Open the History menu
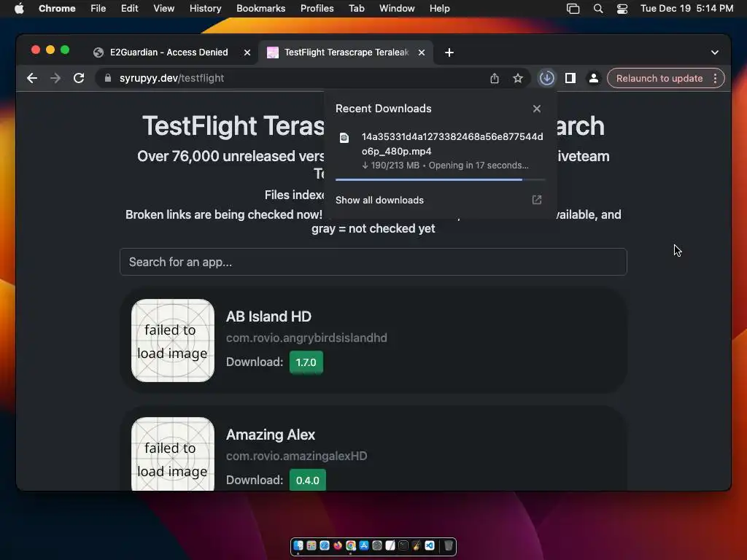Screen dimensions: 747x560 (205, 9)
